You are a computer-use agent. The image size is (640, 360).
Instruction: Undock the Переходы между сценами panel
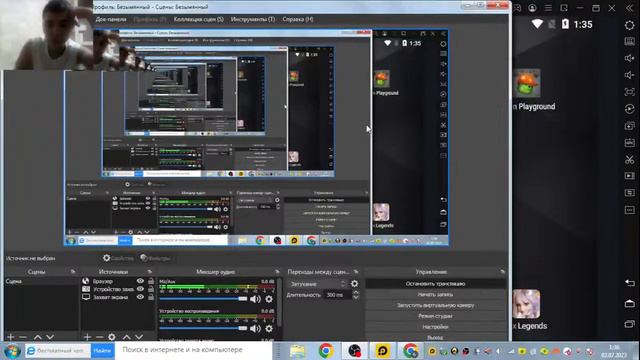click(x=356, y=271)
